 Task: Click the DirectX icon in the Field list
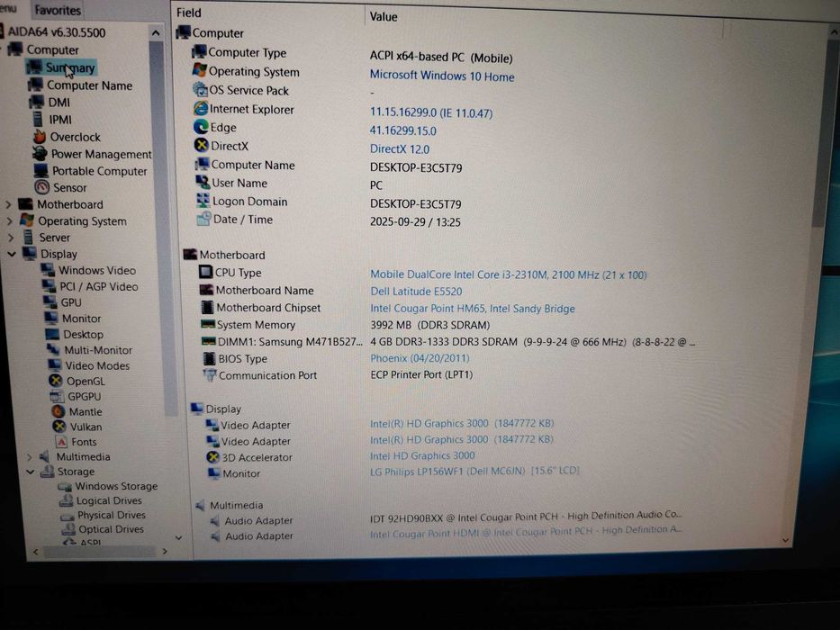coord(202,145)
